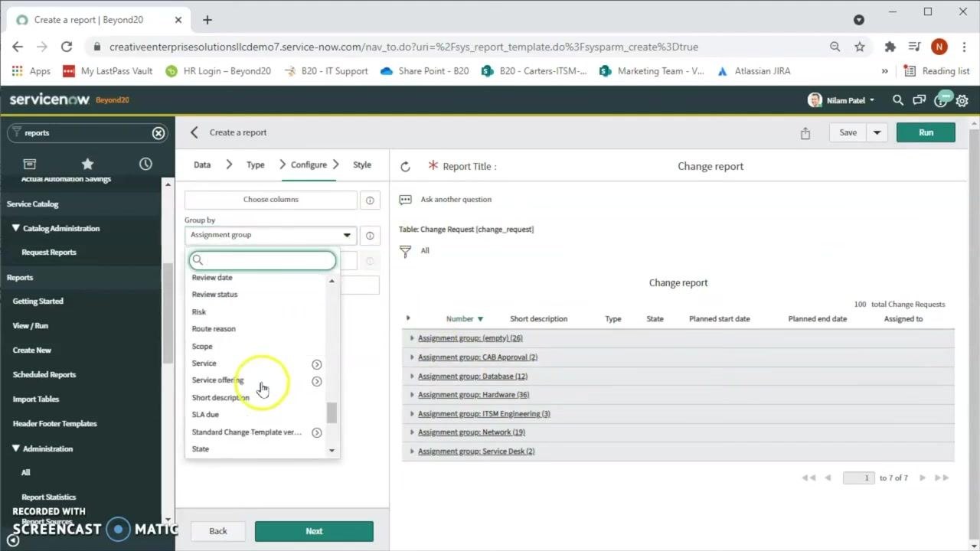Click the Back button
The image size is (980, 551).
tap(218, 531)
